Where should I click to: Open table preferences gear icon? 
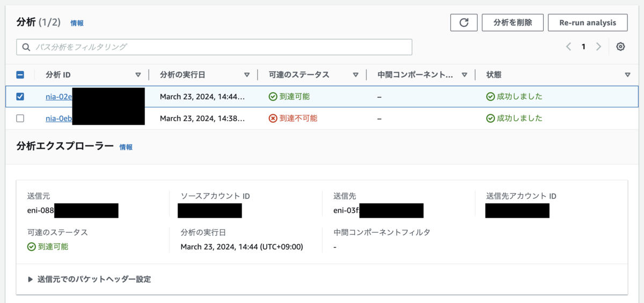point(620,47)
